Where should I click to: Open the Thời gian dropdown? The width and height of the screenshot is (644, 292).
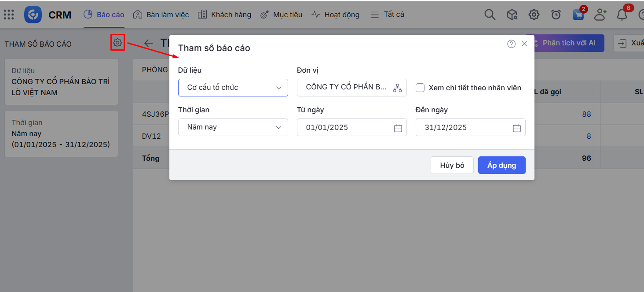233,127
